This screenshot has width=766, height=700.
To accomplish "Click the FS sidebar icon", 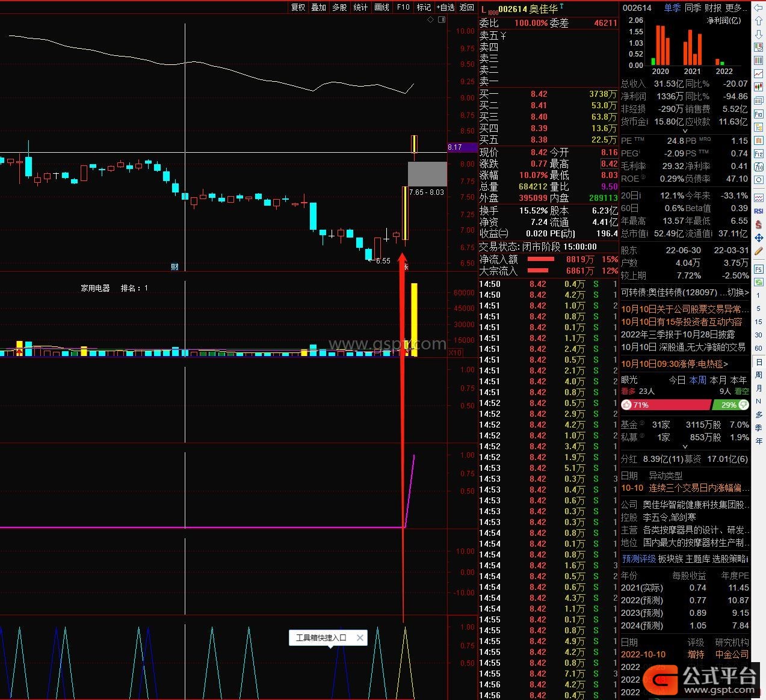I will 759,269.
